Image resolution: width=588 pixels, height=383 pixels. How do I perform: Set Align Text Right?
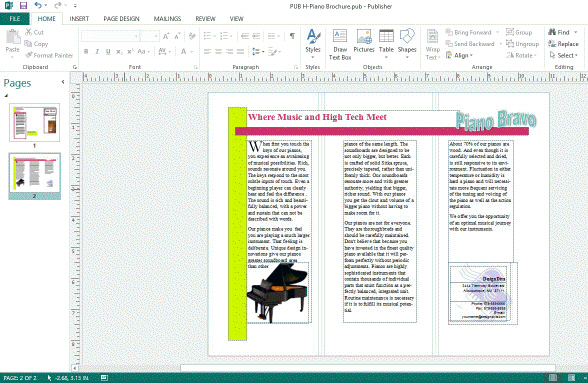pyautogui.click(x=230, y=51)
